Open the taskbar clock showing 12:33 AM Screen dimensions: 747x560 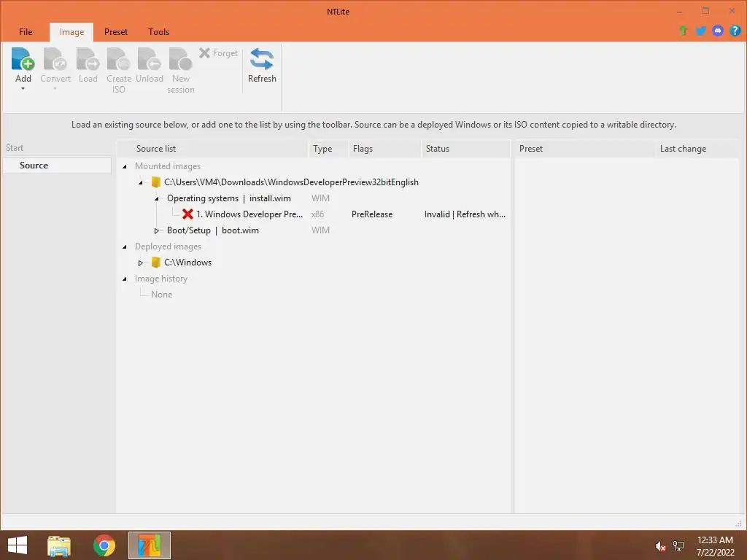coord(715,545)
